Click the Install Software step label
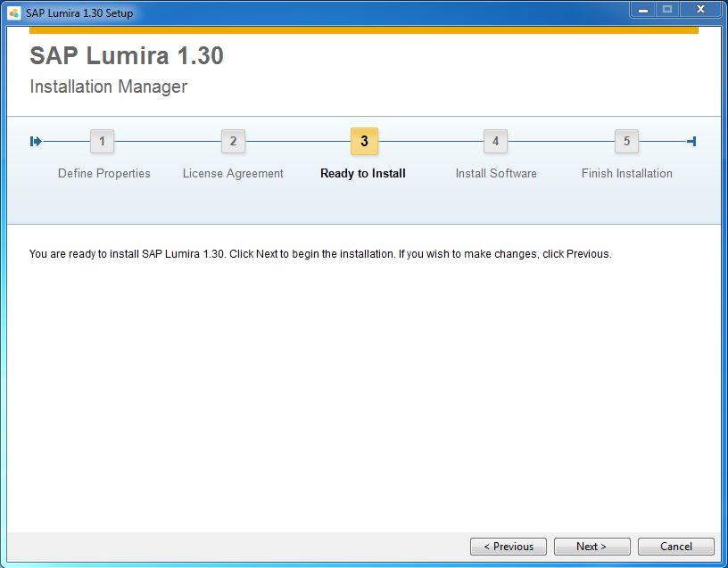The image size is (728, 568). point(496,174)
